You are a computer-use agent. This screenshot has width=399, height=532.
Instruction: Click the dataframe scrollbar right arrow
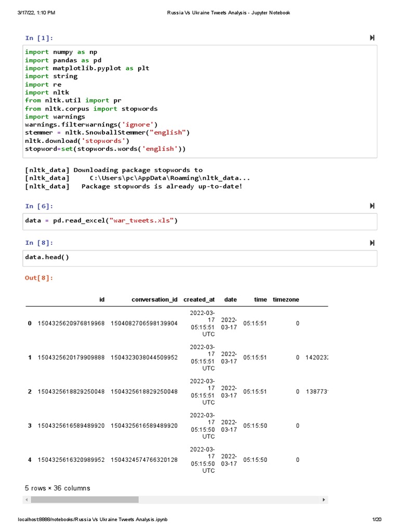pos(324,500)
